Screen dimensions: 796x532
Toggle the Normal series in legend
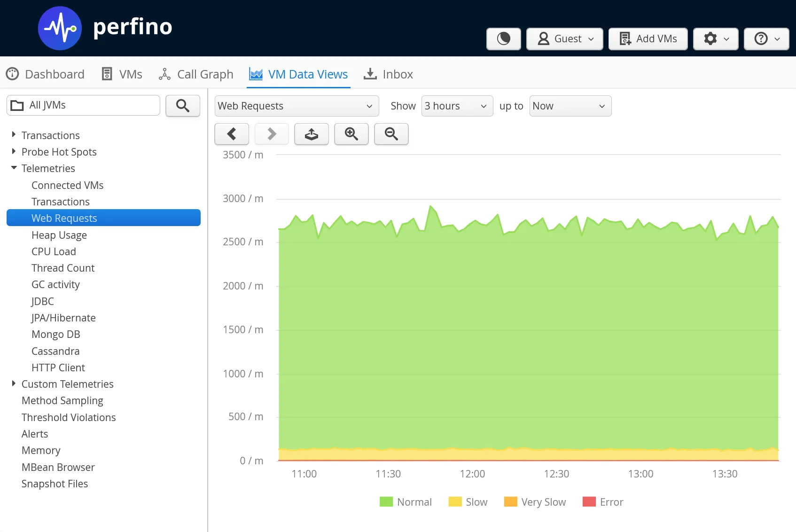[x=406, y=502]
